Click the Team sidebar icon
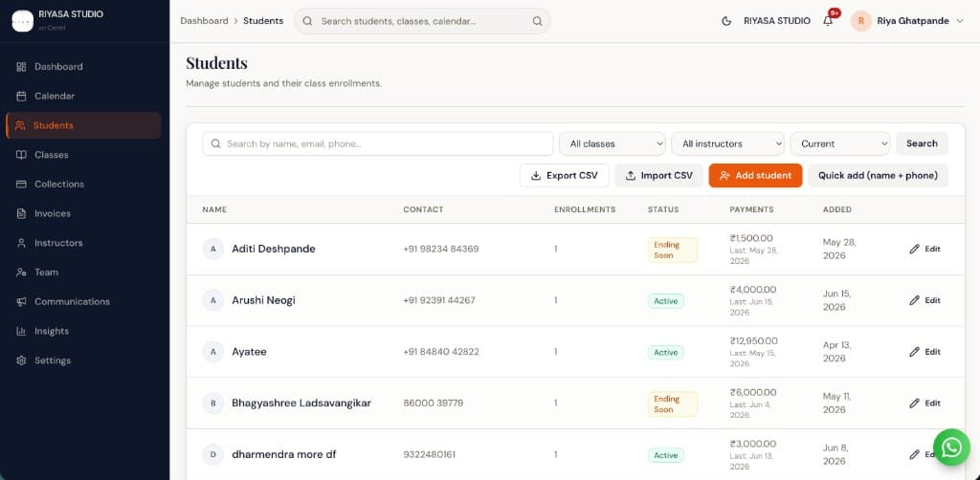Screen dimensions: 980x480 pyautogui.click(x=21, y=273)
